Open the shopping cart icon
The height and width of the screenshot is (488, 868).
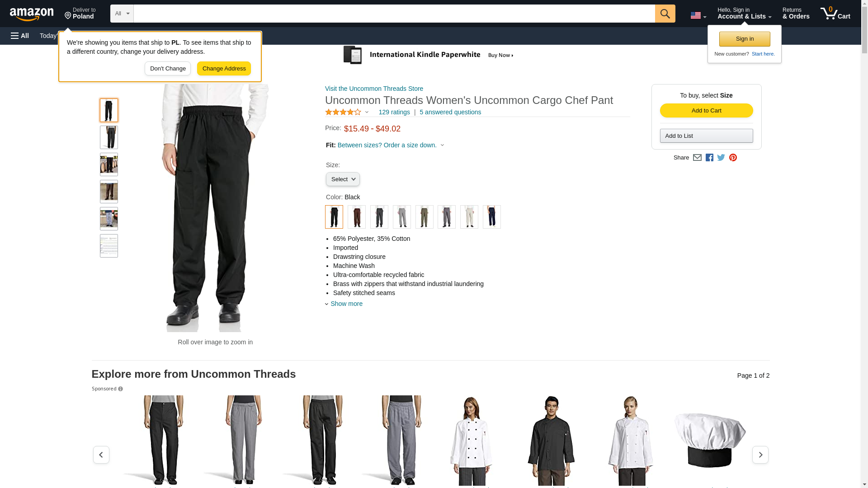click(835, 14)
